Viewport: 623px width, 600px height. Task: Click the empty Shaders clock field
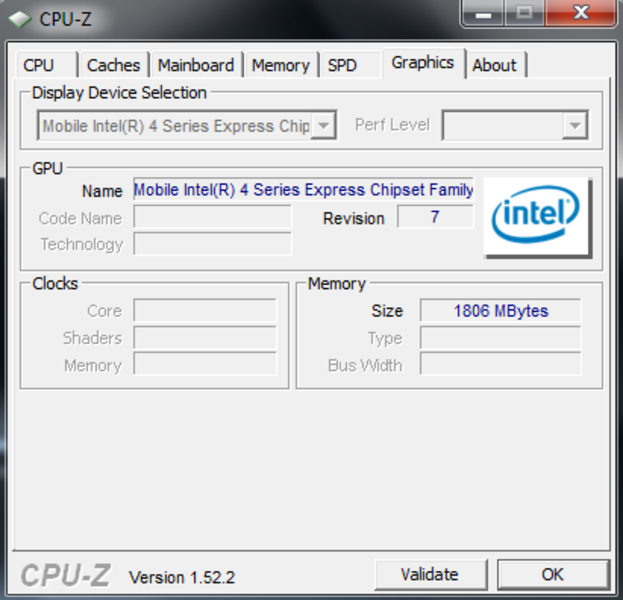pyautogui.click(x=205, y=338)
